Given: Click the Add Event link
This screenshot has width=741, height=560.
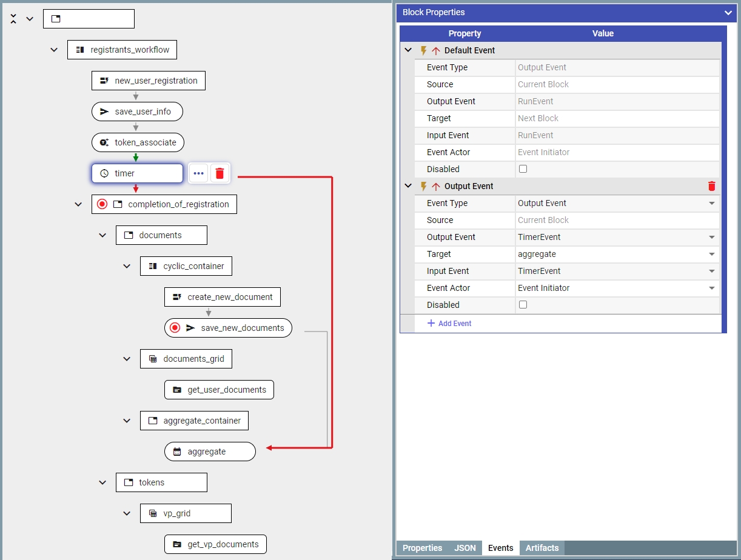Looking at the screenshot, I should point(449,324).
